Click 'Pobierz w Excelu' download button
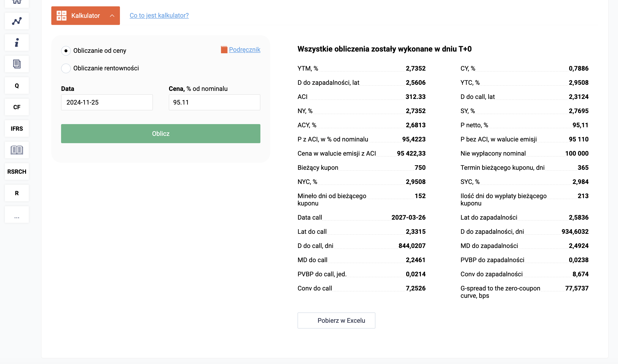The image size is (618, 364). [336, 320]
